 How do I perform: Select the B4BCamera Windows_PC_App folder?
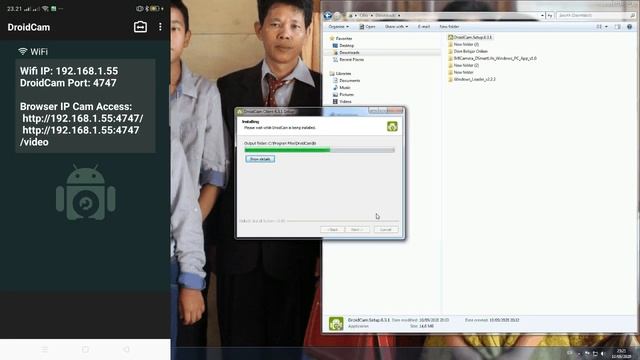[492, 58]
